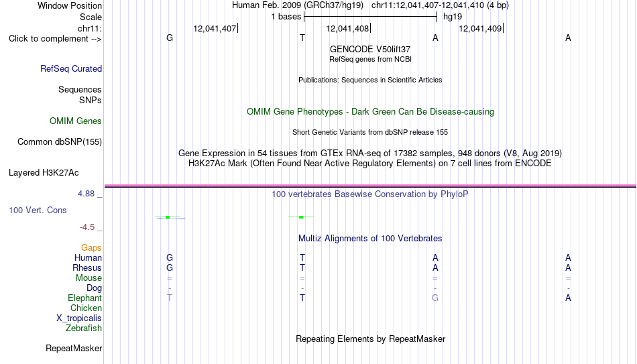Select the Rhesus species label
Screen dimensions: 637x364
[x=87, y=268]
